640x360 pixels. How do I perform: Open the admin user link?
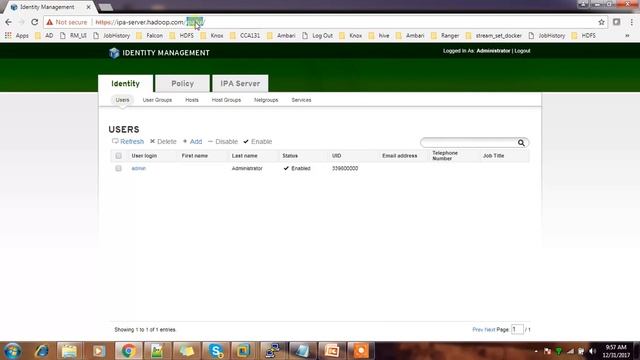click(138, 168)
